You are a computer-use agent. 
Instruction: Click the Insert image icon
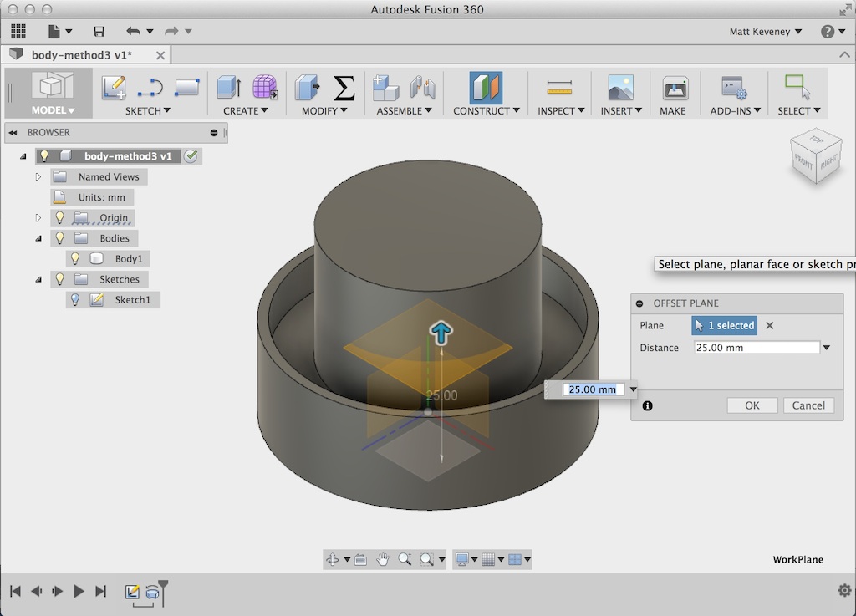pyautogui.click(x=620, y=88)
